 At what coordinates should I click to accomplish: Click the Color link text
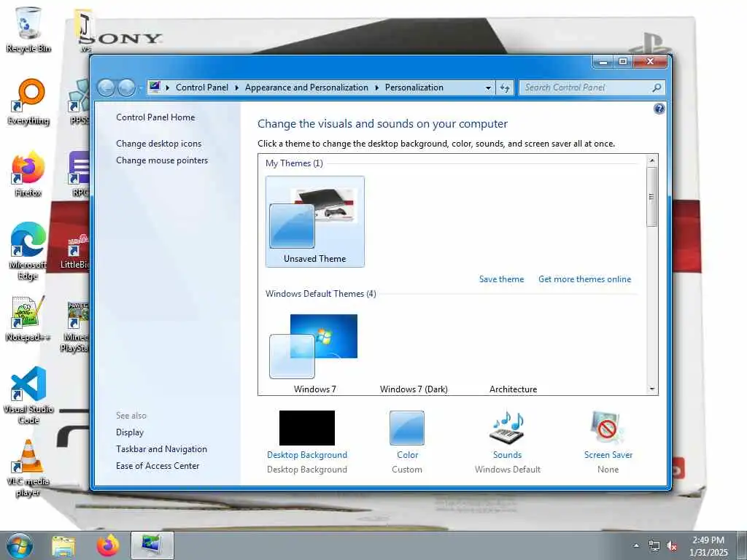[x=407, y=455]
